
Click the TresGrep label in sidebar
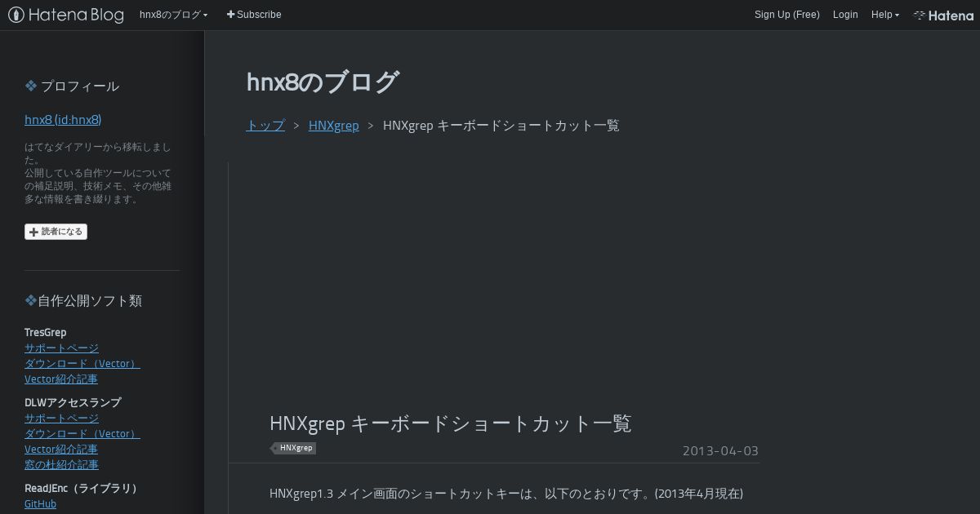point(46,332)
